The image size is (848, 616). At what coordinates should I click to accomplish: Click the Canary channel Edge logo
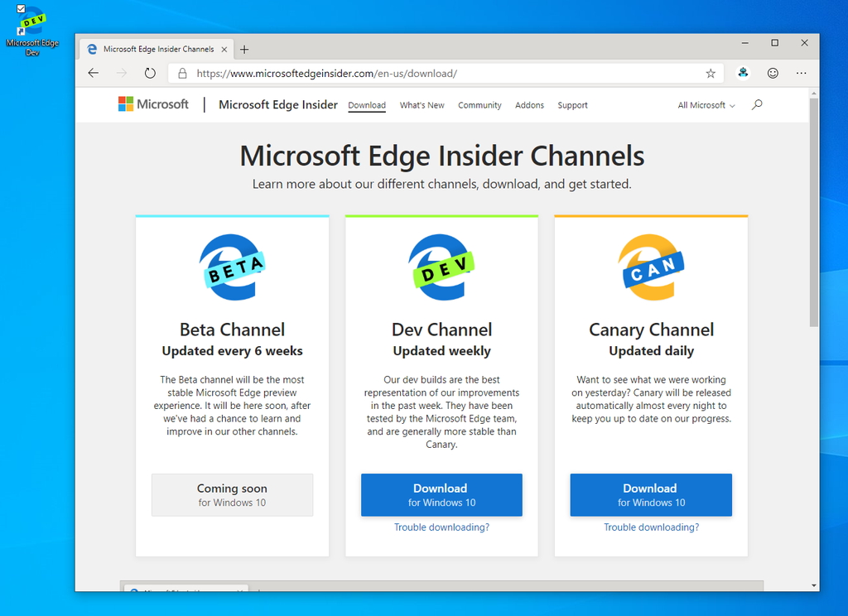coord(651,265)
